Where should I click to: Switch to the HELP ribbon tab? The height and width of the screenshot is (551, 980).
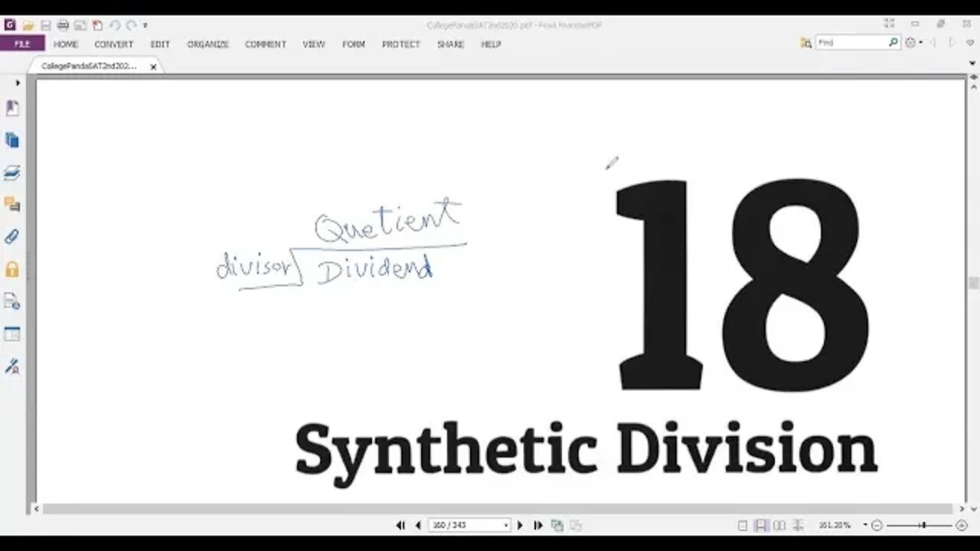tap(491, 44)
